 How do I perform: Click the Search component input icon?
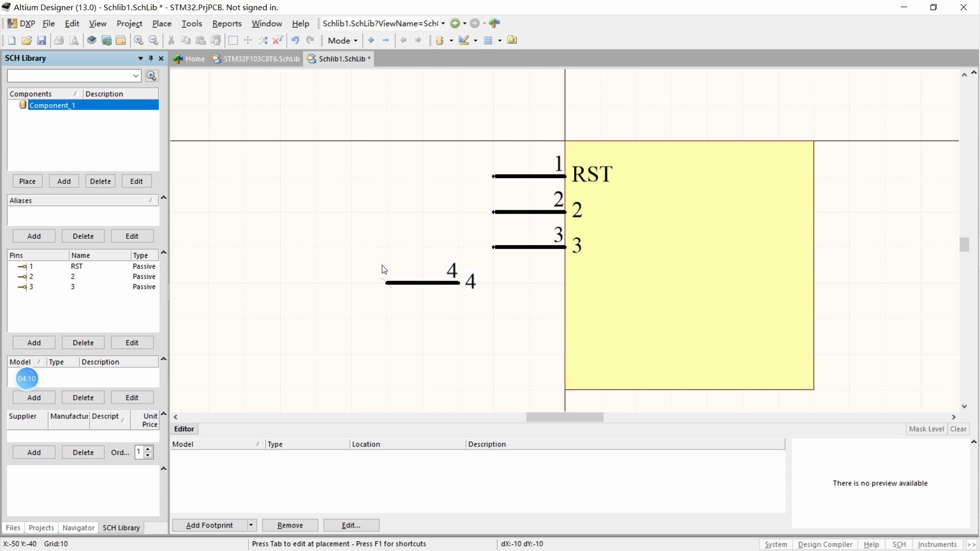pyautogui.click(x=151, y=74)
